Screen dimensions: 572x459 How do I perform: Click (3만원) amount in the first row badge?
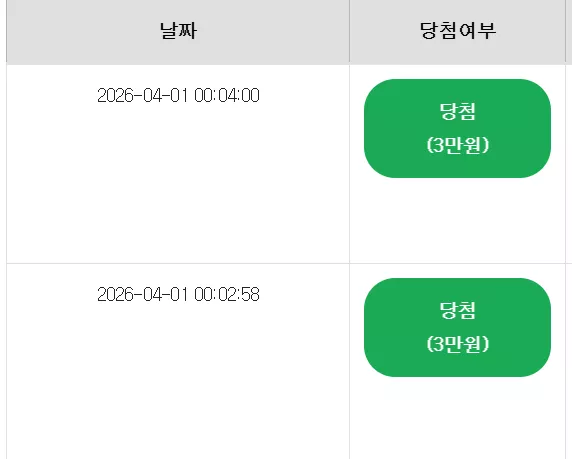point(457,145)
